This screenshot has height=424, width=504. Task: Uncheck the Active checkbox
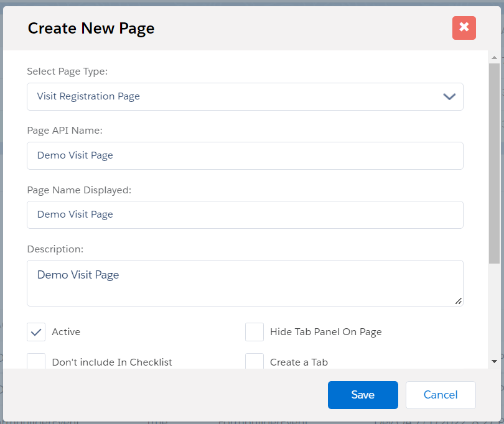tap(36, 332)
